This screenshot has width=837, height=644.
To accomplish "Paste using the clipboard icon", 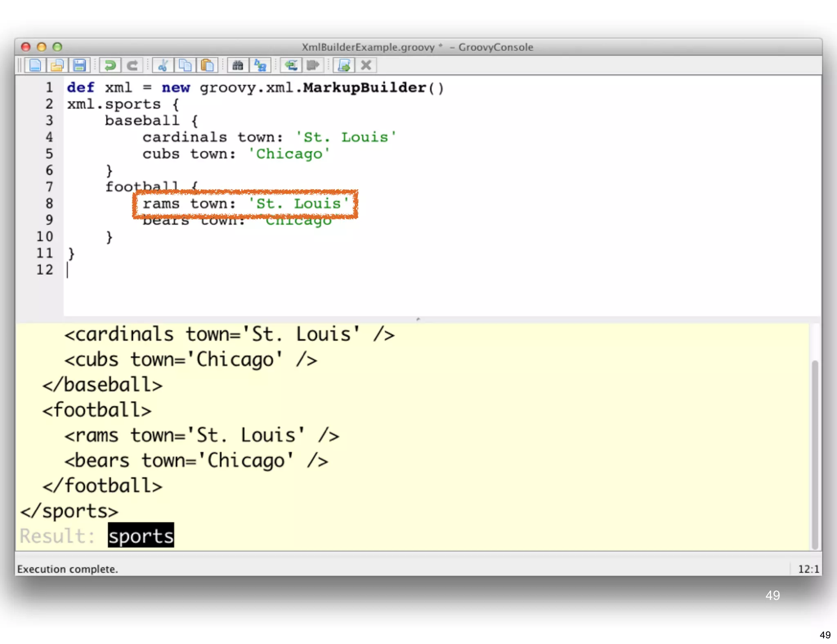I will tap(207, 65).
